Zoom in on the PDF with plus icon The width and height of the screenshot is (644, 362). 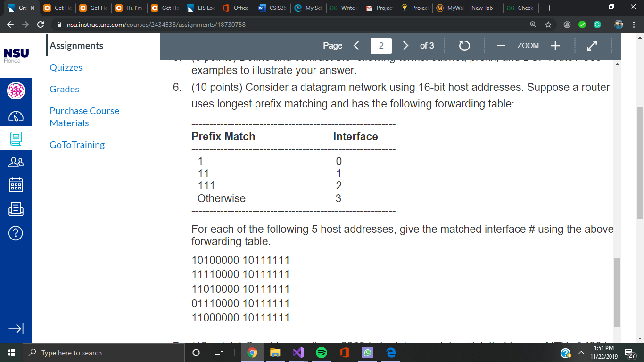(555, 46)
